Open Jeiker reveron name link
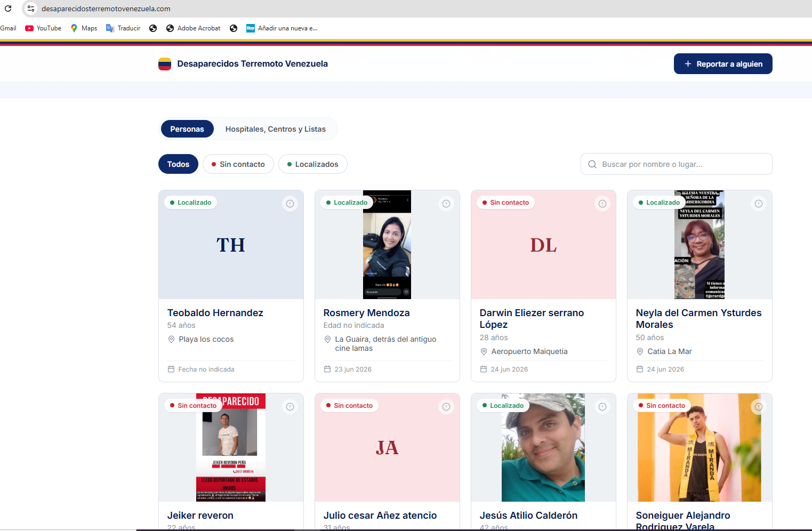The width and height of the screenshot is (812, 531). (200, 516)
